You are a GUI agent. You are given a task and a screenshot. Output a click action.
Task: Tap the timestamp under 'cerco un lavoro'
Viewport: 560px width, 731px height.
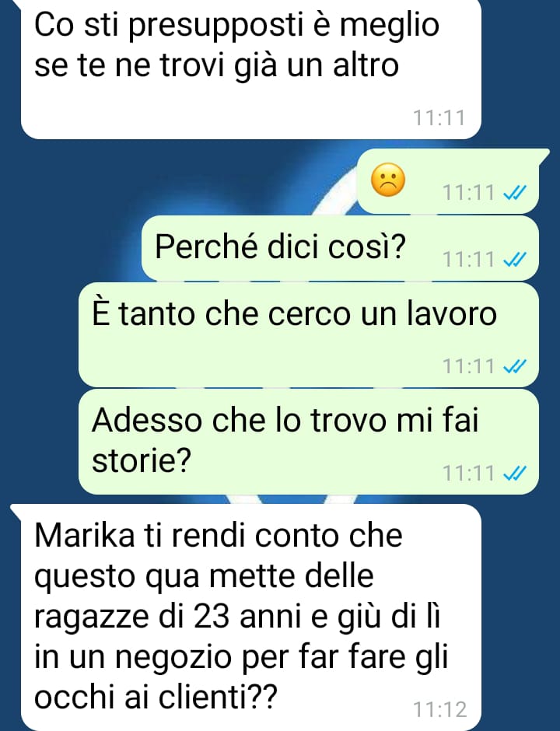click(468, 366)
